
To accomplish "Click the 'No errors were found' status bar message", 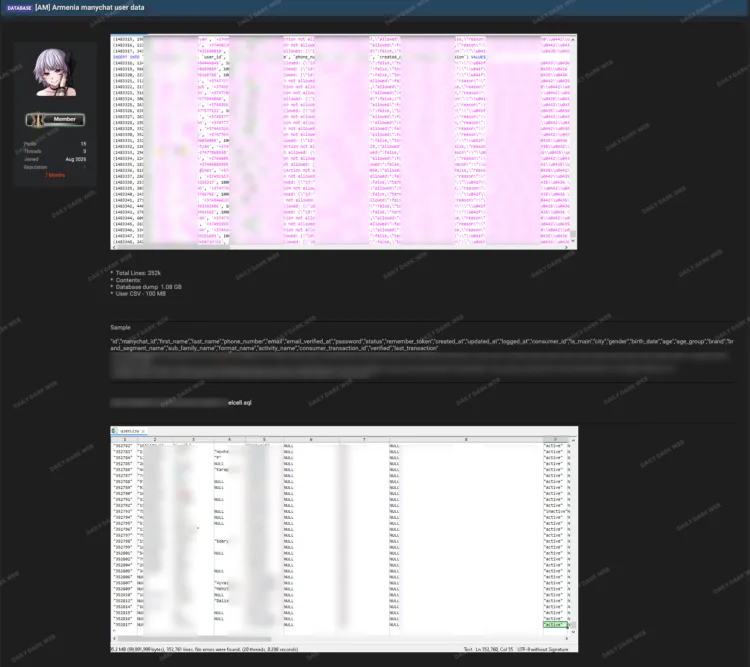I will (218, 649).
